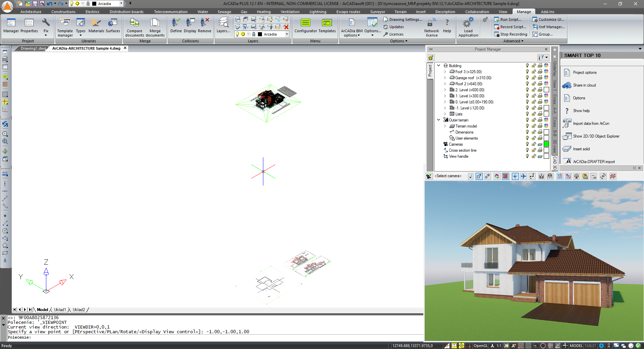This screenshot has height=349, width=644.
Task: Lock the Garage roof layer with the padlock
Action: coord(534,78)
